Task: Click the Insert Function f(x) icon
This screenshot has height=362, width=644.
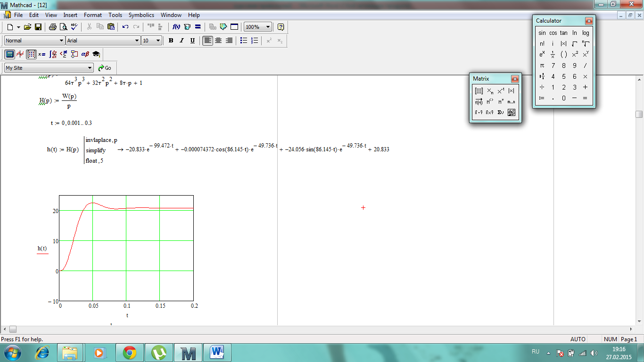Action: (176, 27)
